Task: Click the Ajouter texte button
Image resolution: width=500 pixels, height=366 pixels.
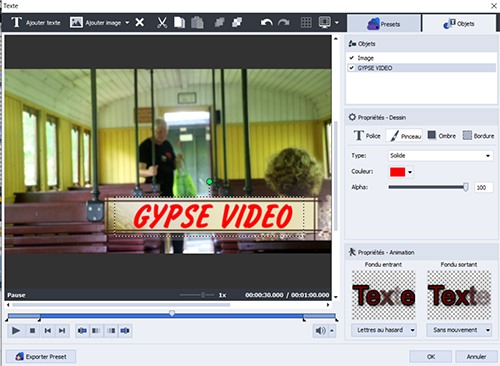Action: pyautogui.click(x=36, y=23)
